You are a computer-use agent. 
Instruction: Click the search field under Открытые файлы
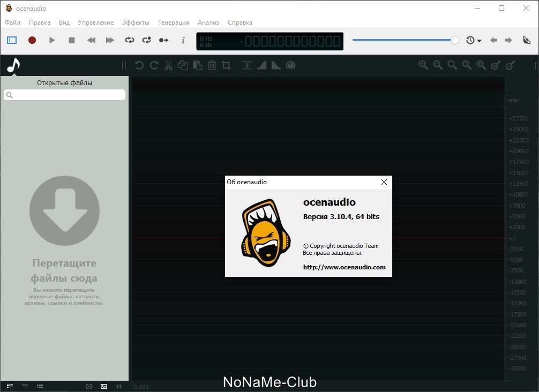click(x=64, y=95)
